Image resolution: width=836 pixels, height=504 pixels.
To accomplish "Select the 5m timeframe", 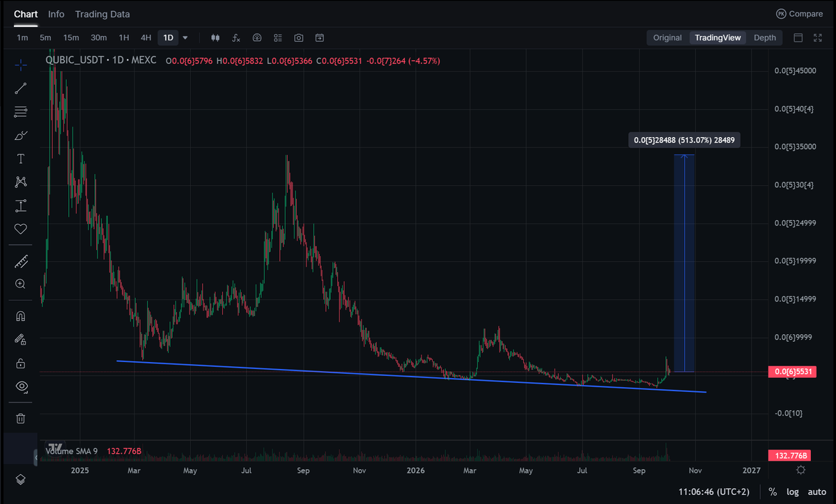I will tap(45, 38).
